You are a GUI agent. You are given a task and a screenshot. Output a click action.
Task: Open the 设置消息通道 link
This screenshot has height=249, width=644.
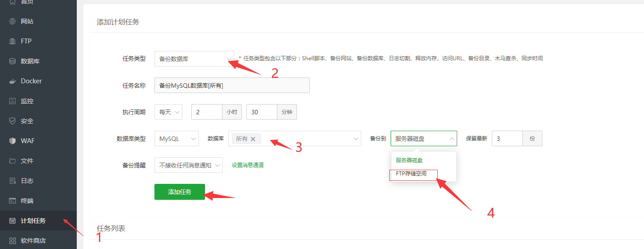coord(248,165)
